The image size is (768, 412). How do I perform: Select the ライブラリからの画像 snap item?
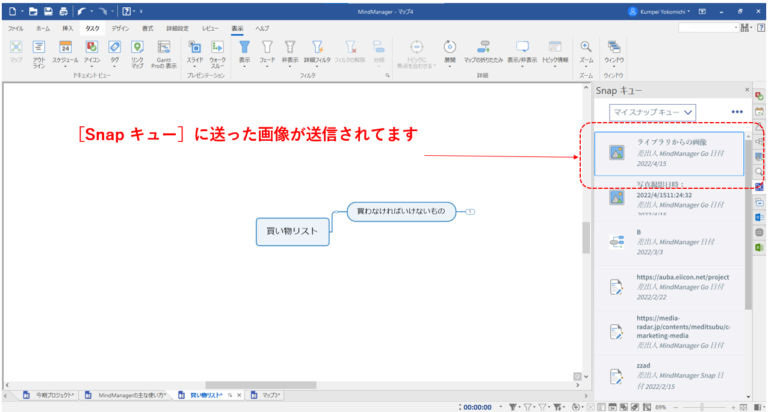coord(669,153)
